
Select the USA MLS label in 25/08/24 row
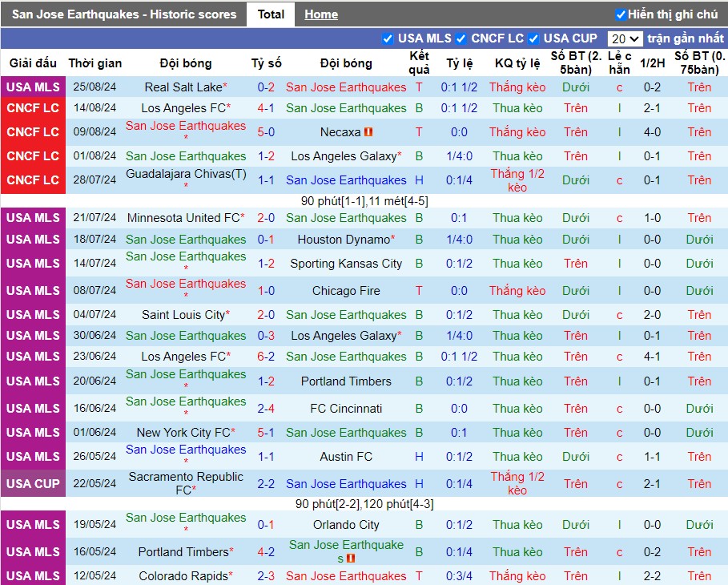[x=33, y=87]
